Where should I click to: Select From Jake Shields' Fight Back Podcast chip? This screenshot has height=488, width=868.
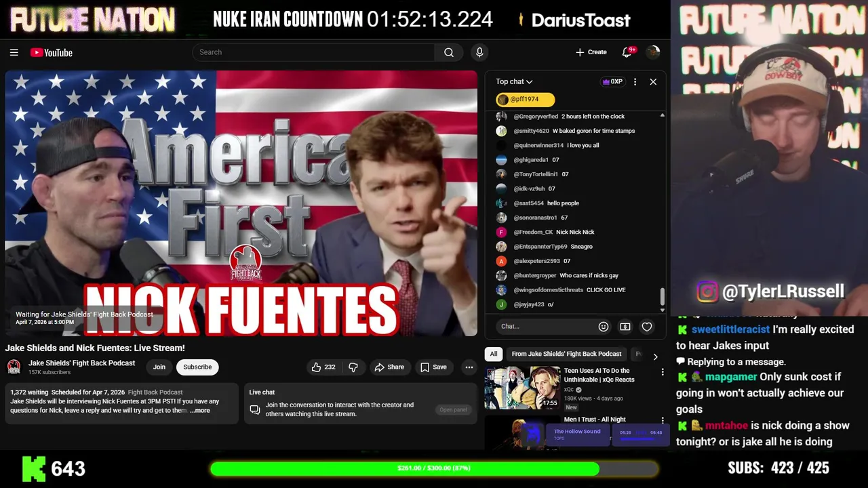[x=566, y=354]
